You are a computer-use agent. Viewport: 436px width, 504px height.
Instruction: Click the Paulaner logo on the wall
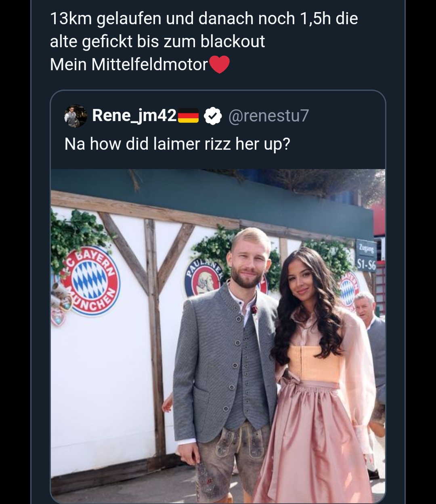point(203,277)
